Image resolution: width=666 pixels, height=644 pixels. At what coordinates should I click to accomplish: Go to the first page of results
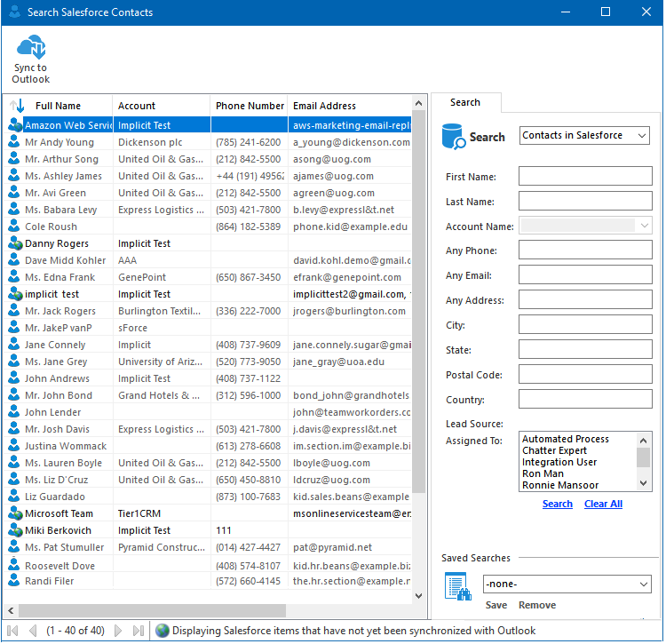tap(13, 631)
